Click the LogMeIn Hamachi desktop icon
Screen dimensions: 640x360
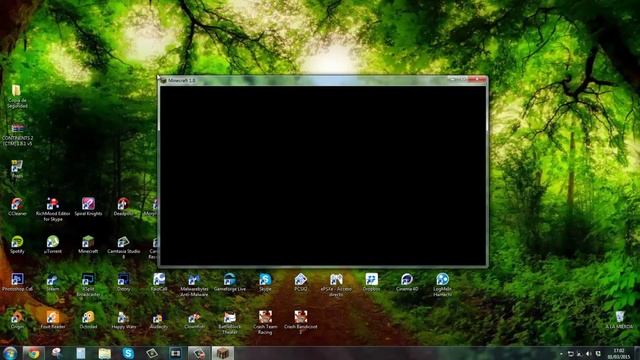(442, 285)
